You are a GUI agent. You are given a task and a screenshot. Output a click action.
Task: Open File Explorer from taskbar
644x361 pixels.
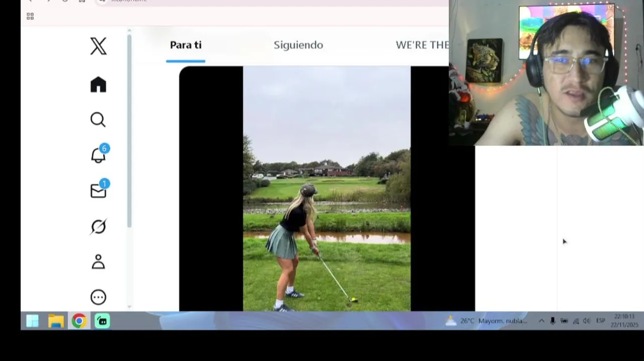pos(56,321)
